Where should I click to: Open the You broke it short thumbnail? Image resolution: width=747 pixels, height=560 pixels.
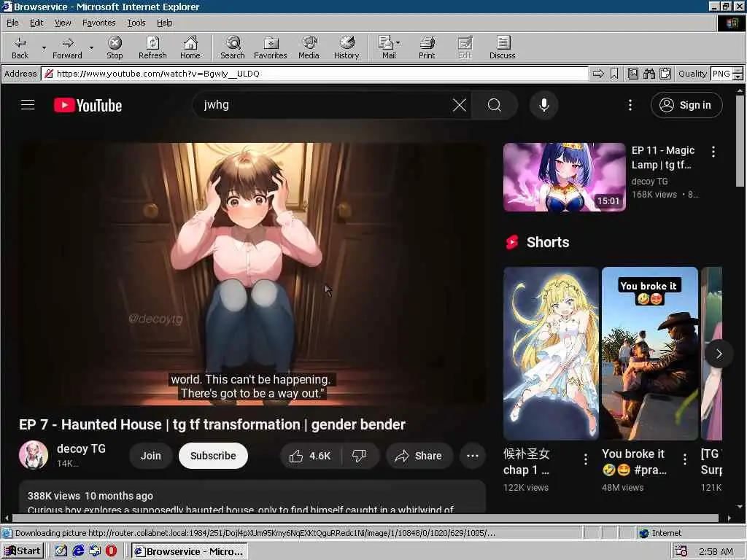pos(650,354)
